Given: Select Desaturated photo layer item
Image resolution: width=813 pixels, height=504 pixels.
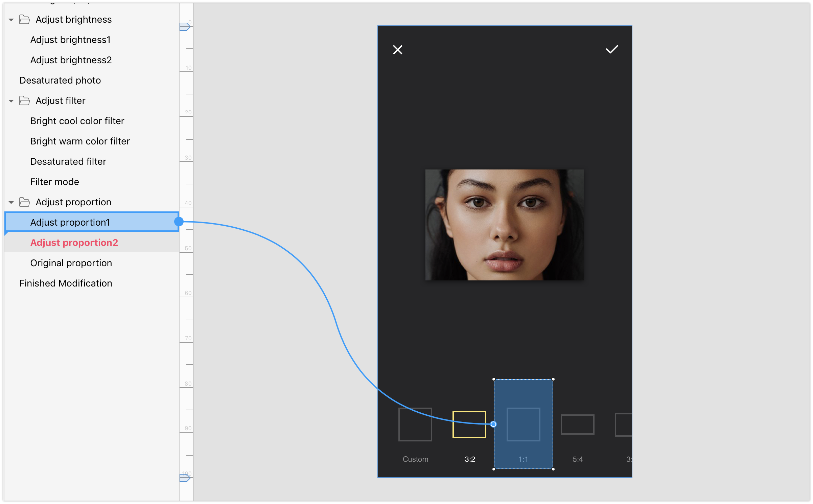Looking at the screenshot, I should 61,80.
